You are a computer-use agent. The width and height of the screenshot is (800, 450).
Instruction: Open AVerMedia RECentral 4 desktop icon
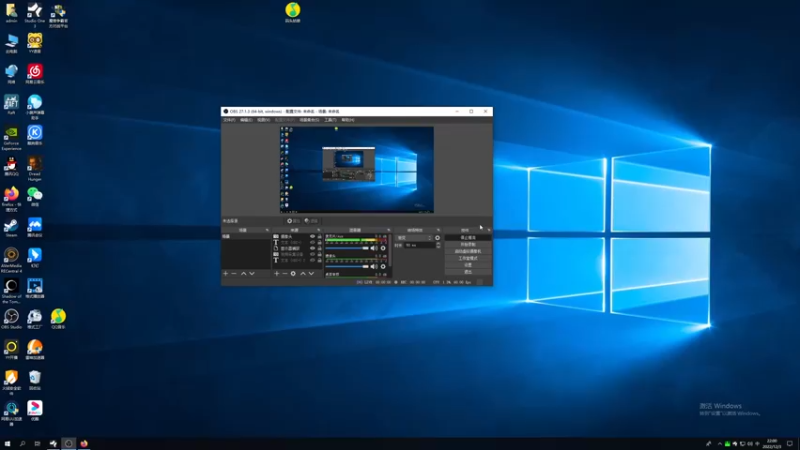11,260
